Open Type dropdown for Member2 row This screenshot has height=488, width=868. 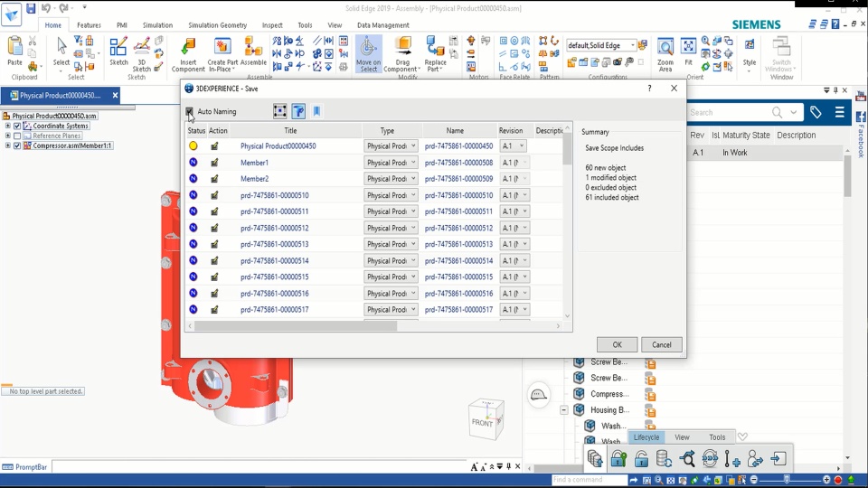point(391,179)
